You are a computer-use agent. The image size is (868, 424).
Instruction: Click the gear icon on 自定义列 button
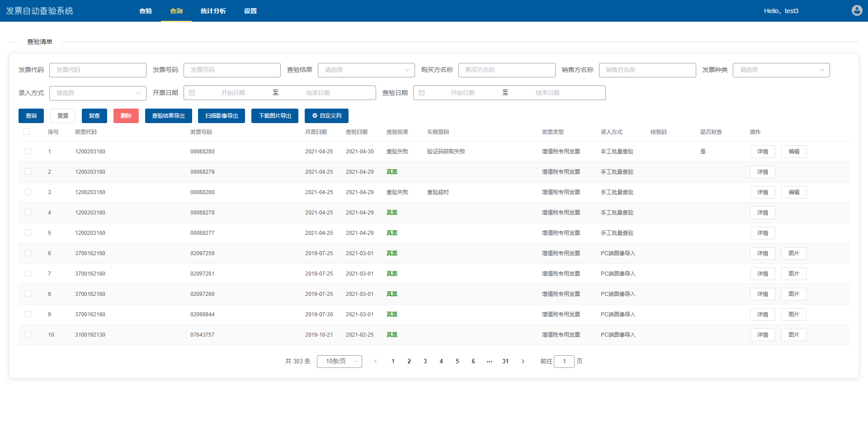click(x=315, y=116)
